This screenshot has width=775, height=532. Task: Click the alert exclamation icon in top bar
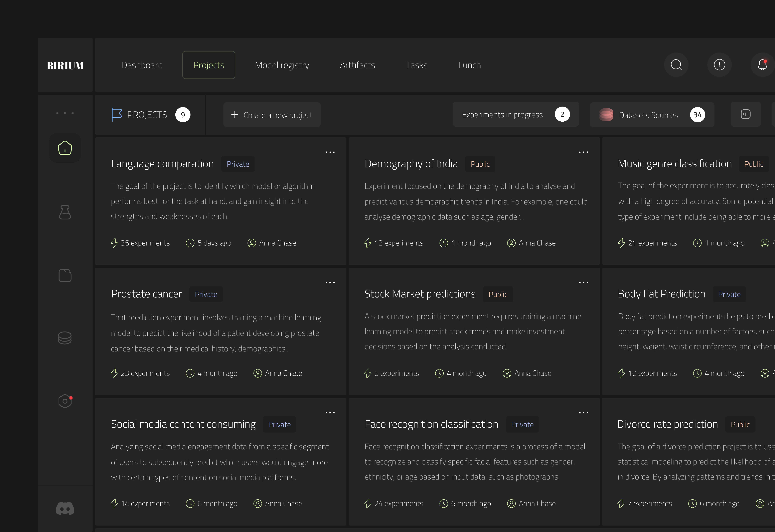(719, 65)
